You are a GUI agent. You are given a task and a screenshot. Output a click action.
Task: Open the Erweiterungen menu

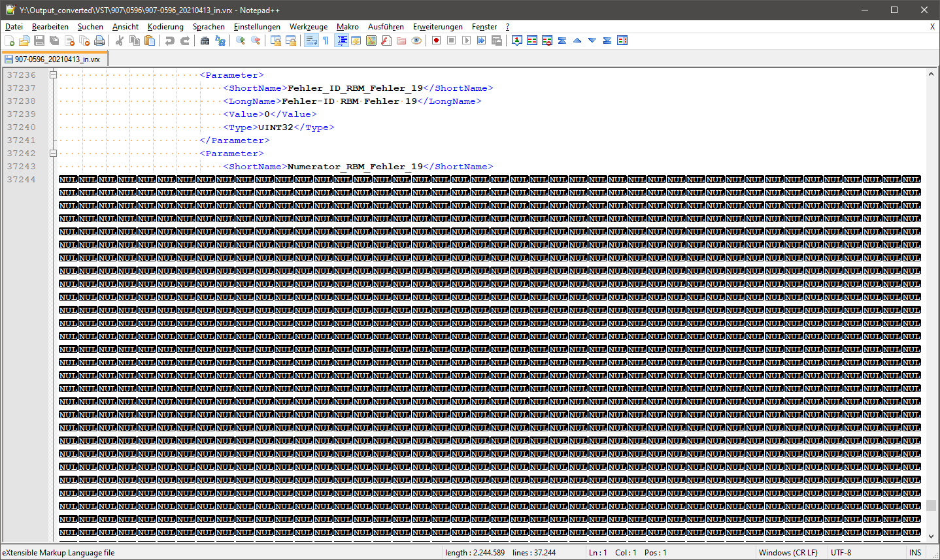[x=437, y=27]
